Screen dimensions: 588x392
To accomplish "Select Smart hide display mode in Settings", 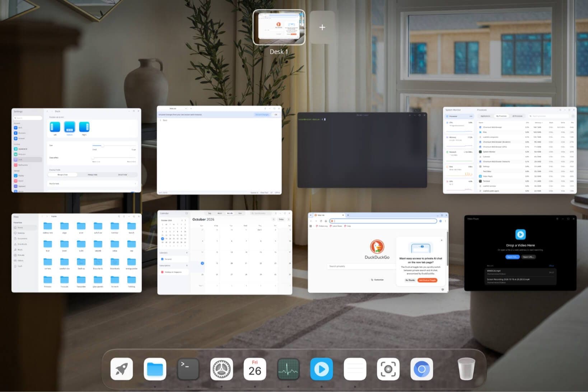I will click(x=122, y=175).
